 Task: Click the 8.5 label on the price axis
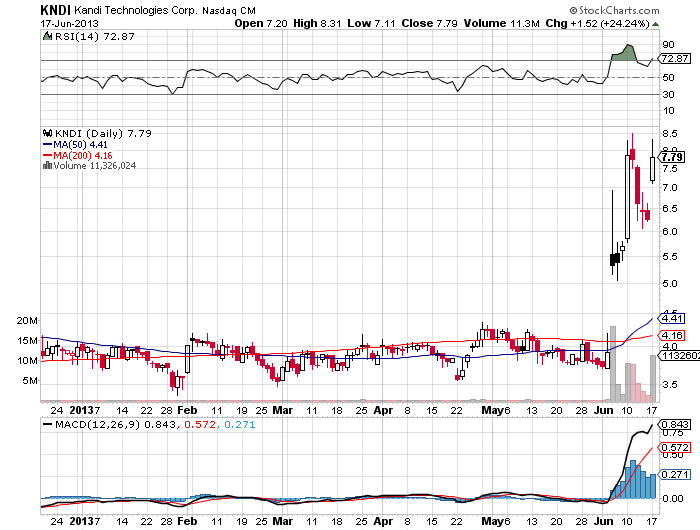(x=670, y=134)
